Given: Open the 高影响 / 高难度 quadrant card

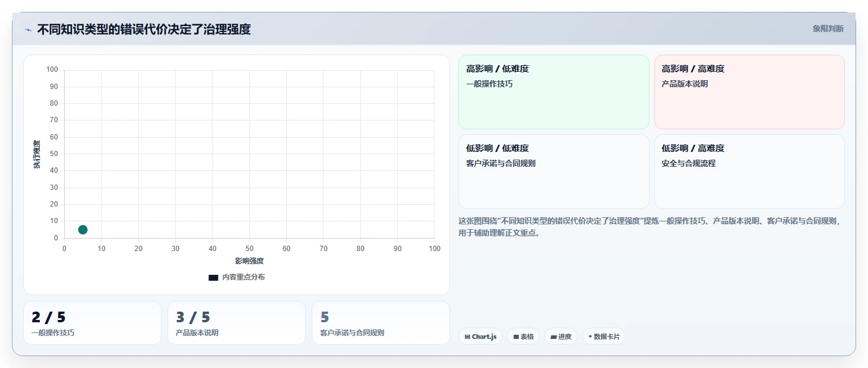Looking at the screenshot, I should click(x=749, y=92).
